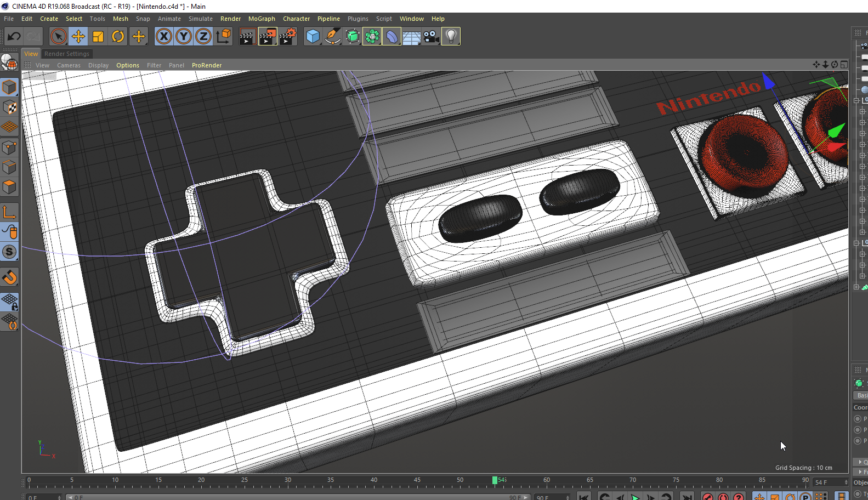Click the Undo arrow icon
This screenshot has height=500, width=868.
[x=14, y=37]
